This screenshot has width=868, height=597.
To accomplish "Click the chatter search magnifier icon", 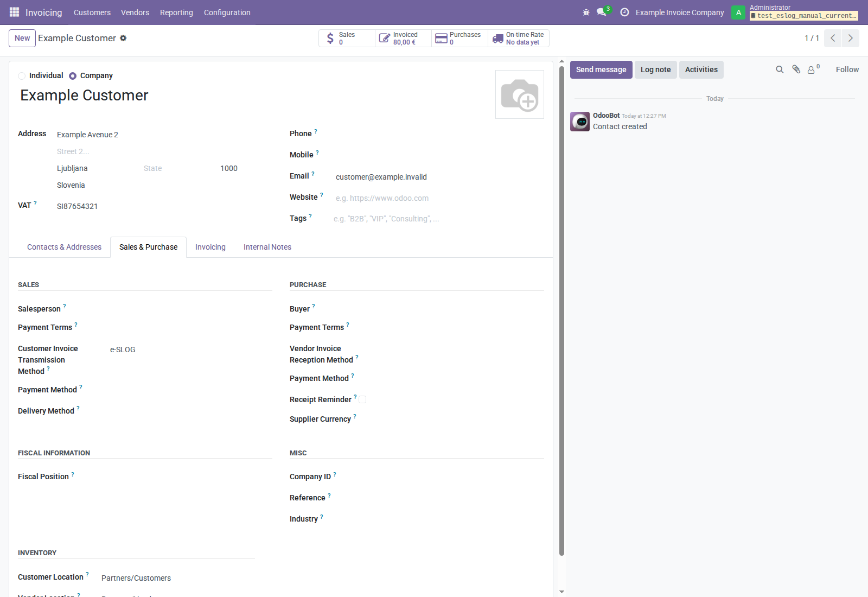I will [x=780, y=69].
